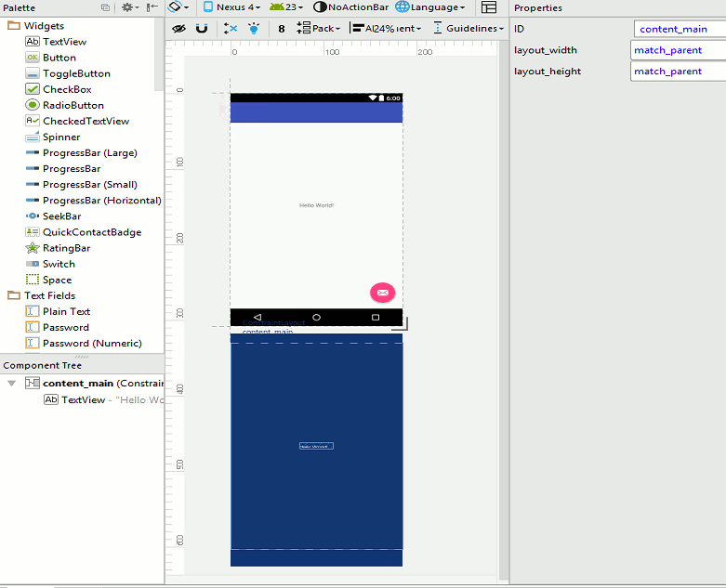The width and height of the screenshot is (726, 588).
Task: Open the Pack dropdown
Action: click(319, 28)
